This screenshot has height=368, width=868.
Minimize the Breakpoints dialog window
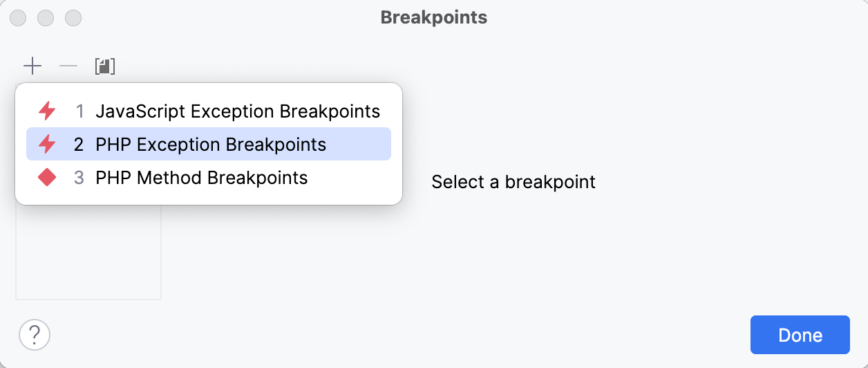[46, 18]
